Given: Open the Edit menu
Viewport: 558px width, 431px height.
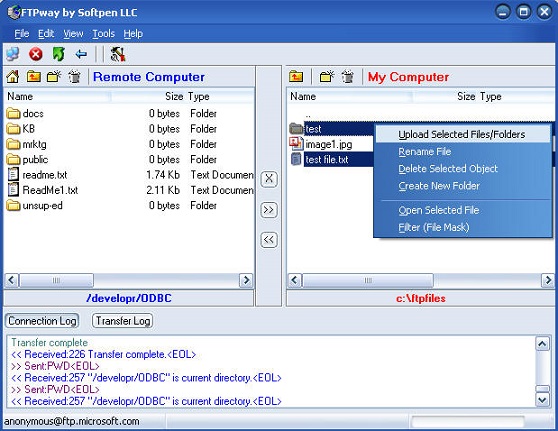Looking at the screenshot, I should pos(46,34).
